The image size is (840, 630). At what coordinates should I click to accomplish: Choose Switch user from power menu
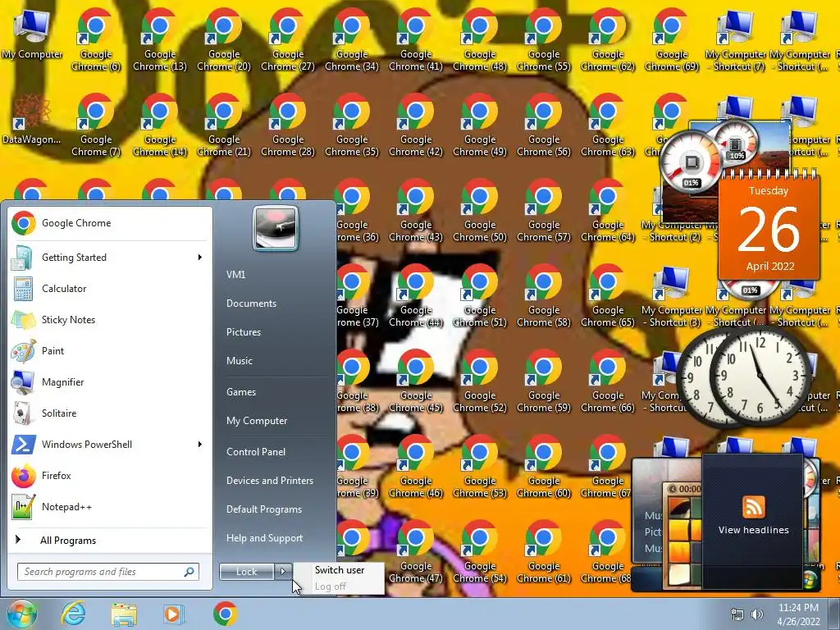pyautogui.click(x=340, y=570)
